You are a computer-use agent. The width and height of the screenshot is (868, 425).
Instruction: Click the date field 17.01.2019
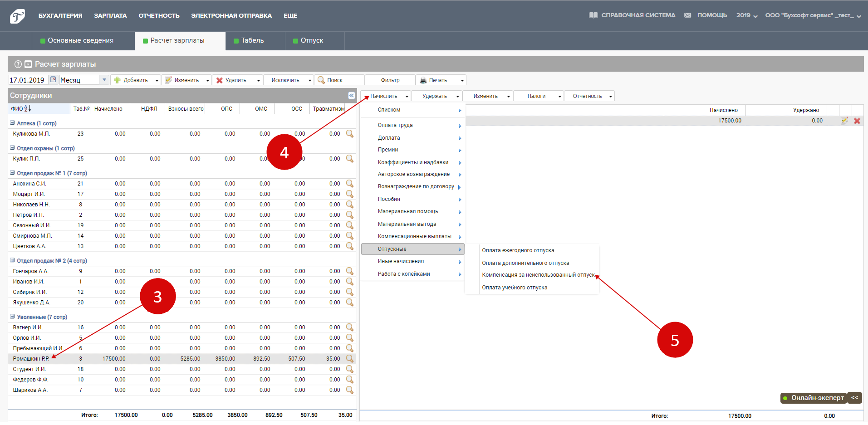pyautogui.click(x=28, y=80)
